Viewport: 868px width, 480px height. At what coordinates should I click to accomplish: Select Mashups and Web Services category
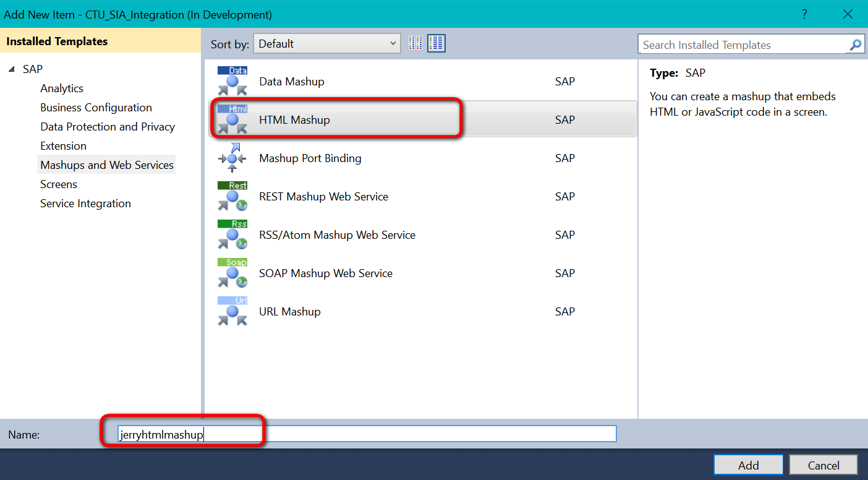pyautogui.click(x=107, y=165)
